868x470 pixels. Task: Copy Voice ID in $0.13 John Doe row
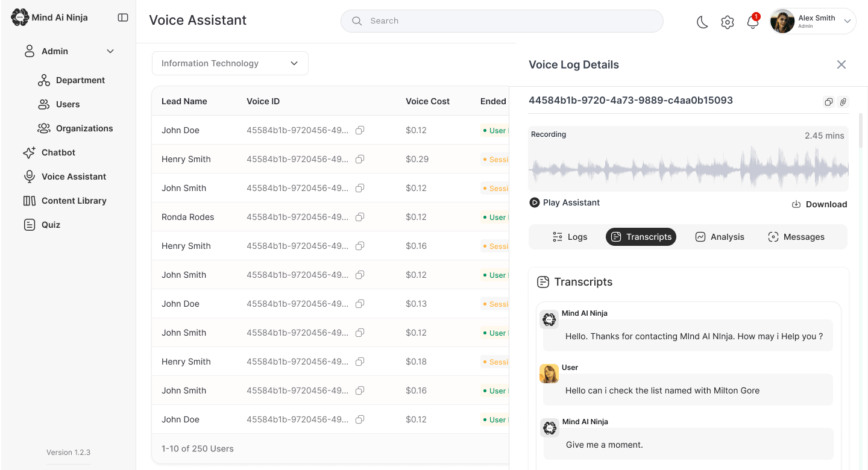coord(360,304)
